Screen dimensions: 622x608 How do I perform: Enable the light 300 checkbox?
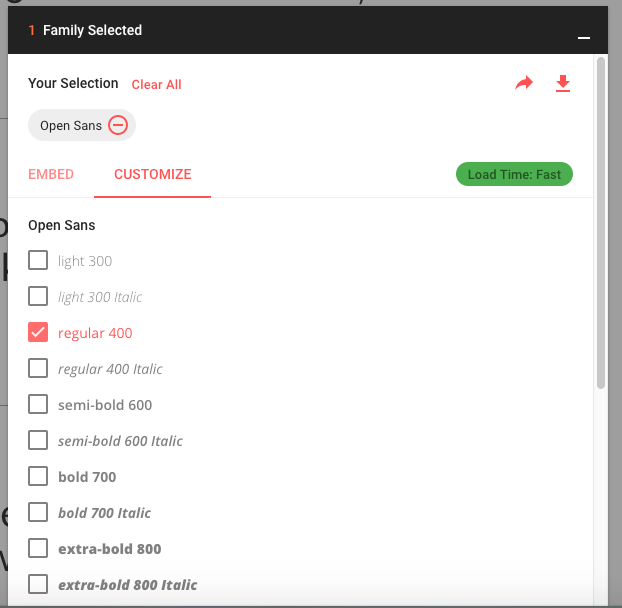(x=38, y=260)
